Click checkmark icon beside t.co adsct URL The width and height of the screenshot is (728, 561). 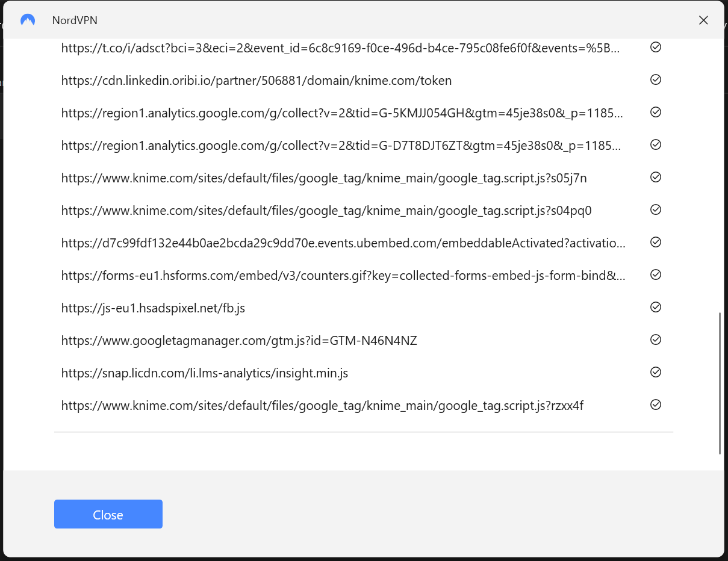point(656,47)
